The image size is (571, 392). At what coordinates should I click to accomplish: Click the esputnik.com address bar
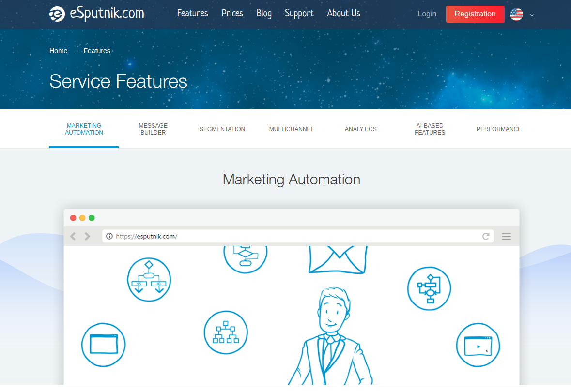[x=298, y=236]
